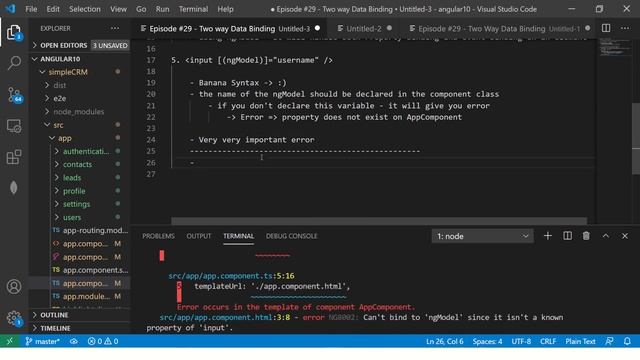Create a new terminal with plus icon
Screen dimensions: 640x360
548,236
